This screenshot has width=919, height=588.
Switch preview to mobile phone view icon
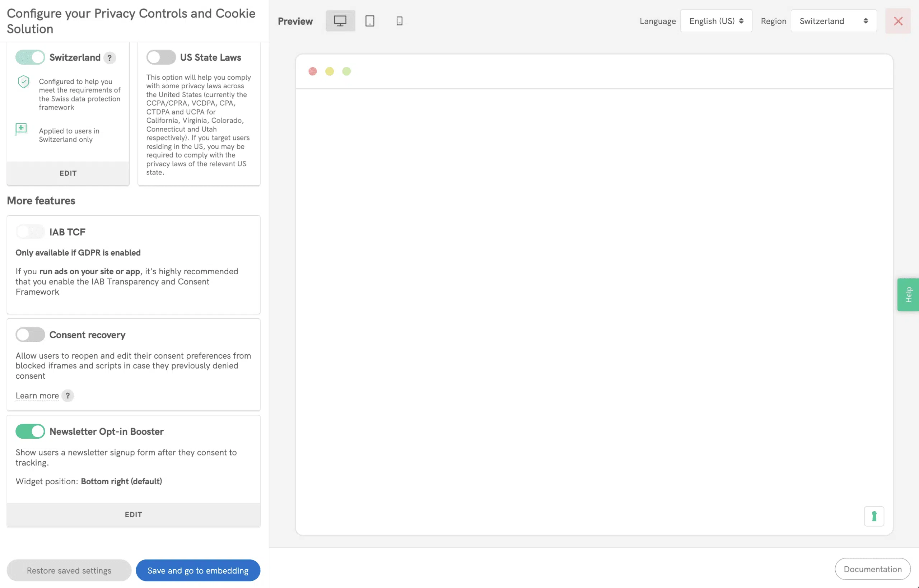399,21
